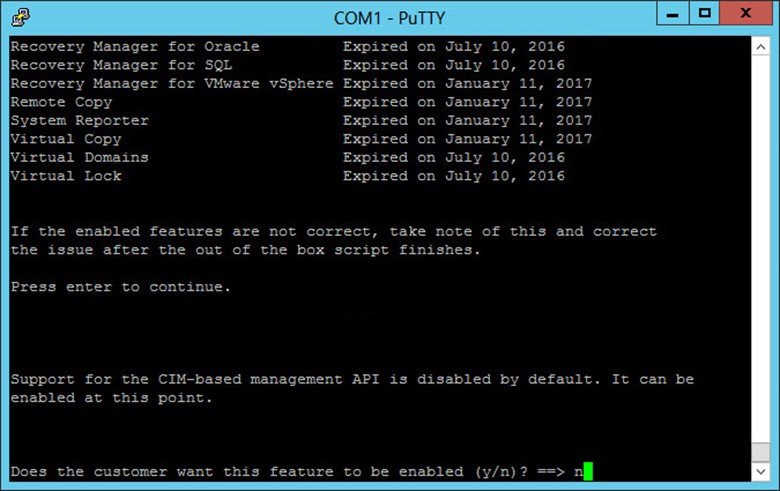Click the 'Remote Copy' license line

click(301, 102)
